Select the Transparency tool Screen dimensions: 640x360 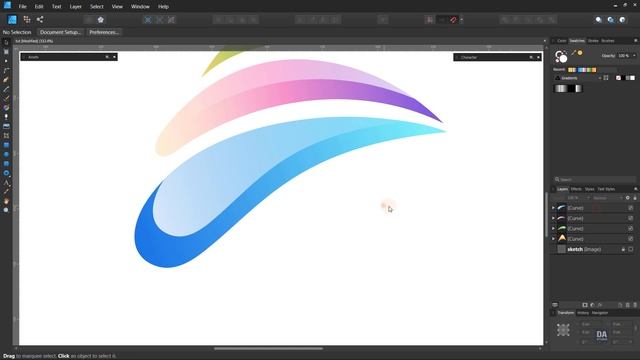coord(6,117)
